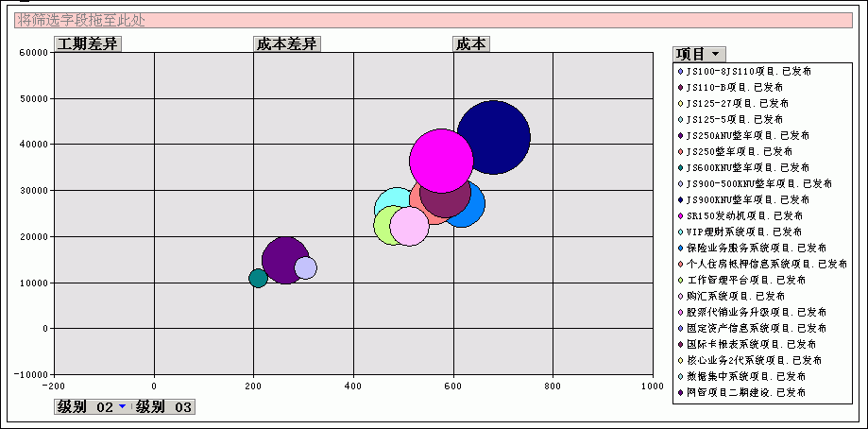Select legend entry 工作管理平台项目.已发布
This screenshot has width=868, height=429.
tap(741, 280)
